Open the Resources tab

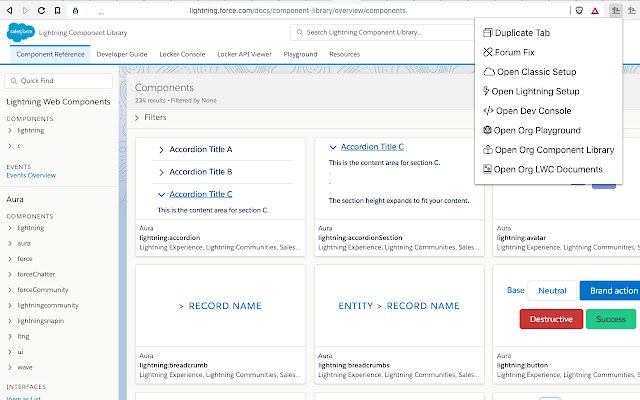[x=344, y=54]
